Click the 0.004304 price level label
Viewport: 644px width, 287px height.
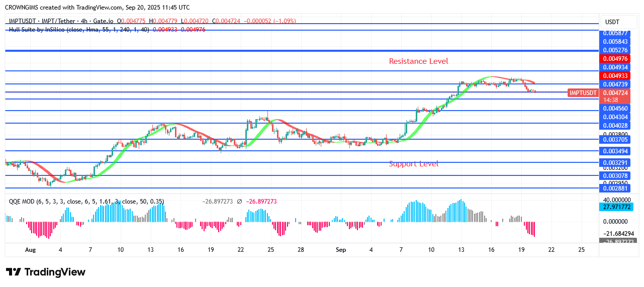[615, 117]
